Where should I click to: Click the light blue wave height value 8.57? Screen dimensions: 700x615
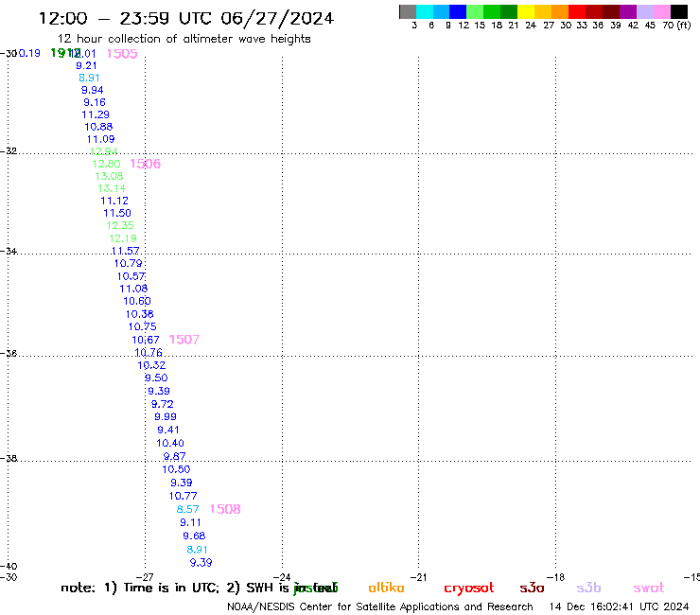[x=187, y=509]
